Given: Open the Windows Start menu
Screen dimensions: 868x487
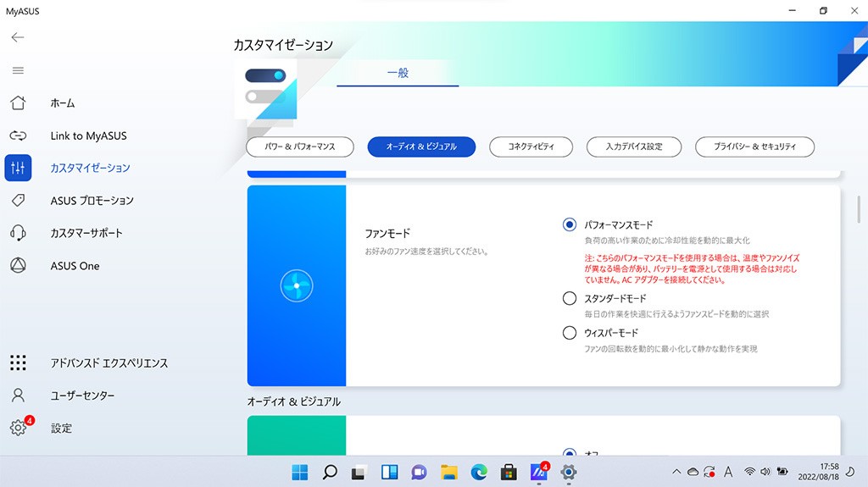Looking at the screenshot, I should (299, 472).
